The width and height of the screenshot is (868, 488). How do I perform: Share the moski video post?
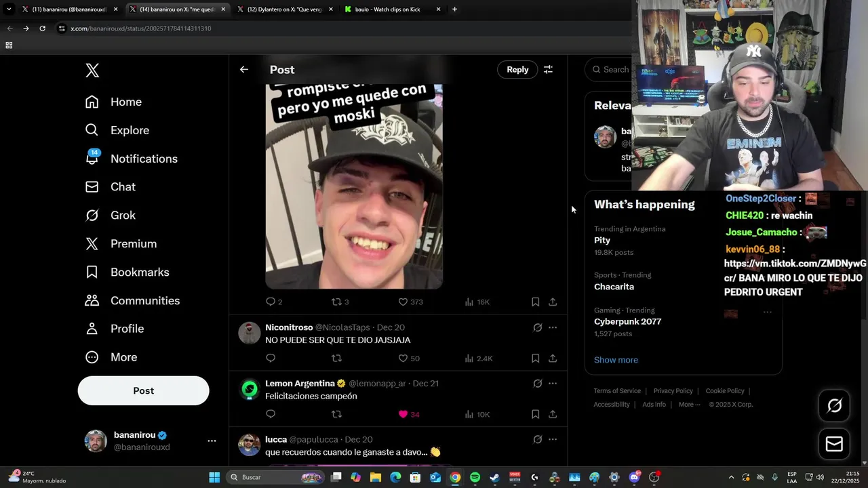click(x=553, y=302)
